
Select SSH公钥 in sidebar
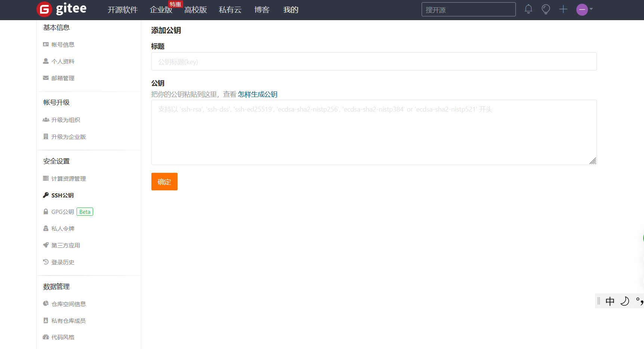pyautogui.click(x=62, y=195)
